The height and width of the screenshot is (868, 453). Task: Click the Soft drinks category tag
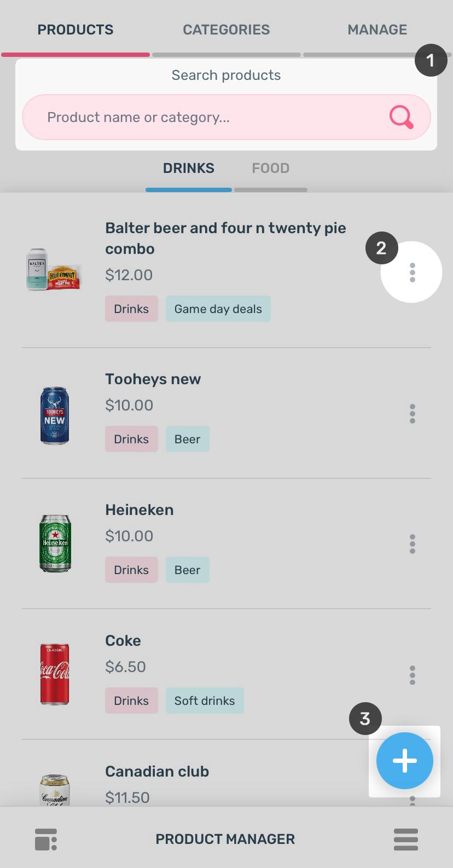204,701
